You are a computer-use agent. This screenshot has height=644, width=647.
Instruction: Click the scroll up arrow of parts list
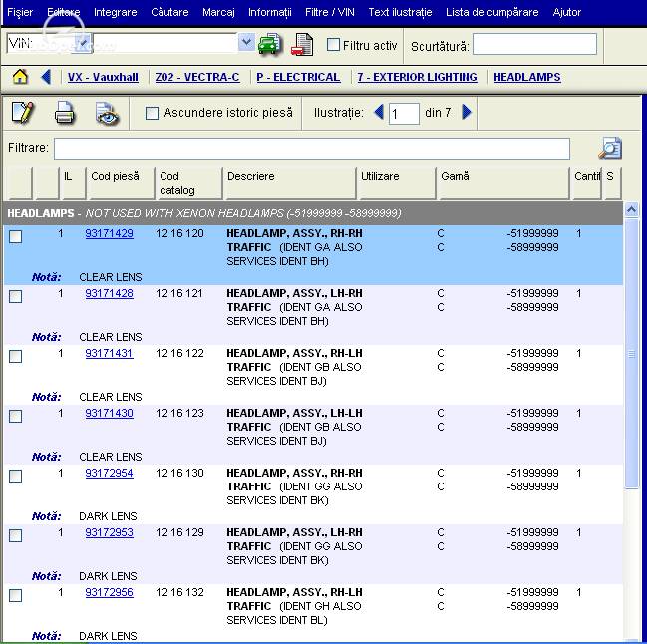pos(631,210)
